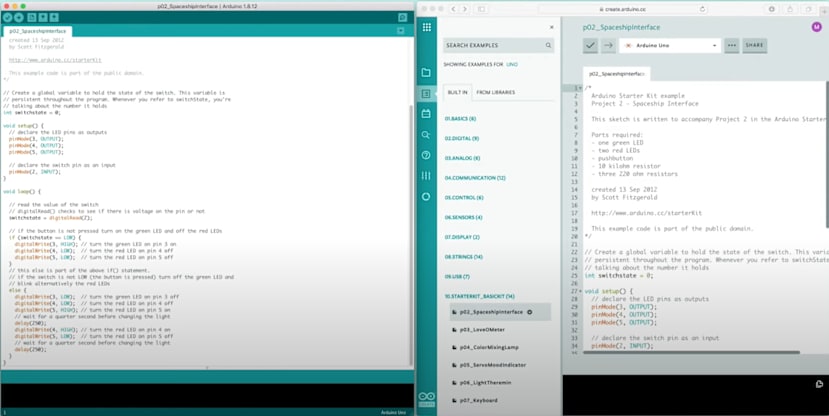The image size is (829, 416).
Task: Click Verify checkmark button in web editor
Action: (590, 45)
